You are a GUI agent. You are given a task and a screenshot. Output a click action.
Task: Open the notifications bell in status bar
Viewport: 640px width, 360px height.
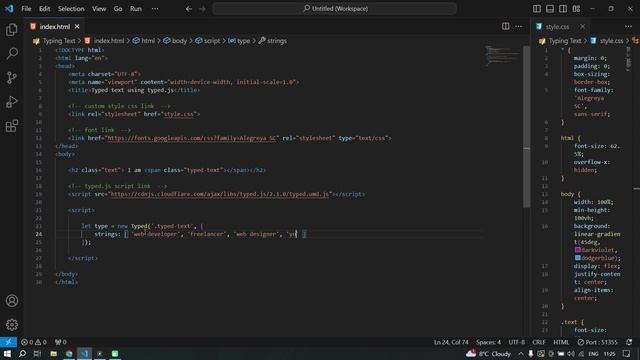click(629, 342)
